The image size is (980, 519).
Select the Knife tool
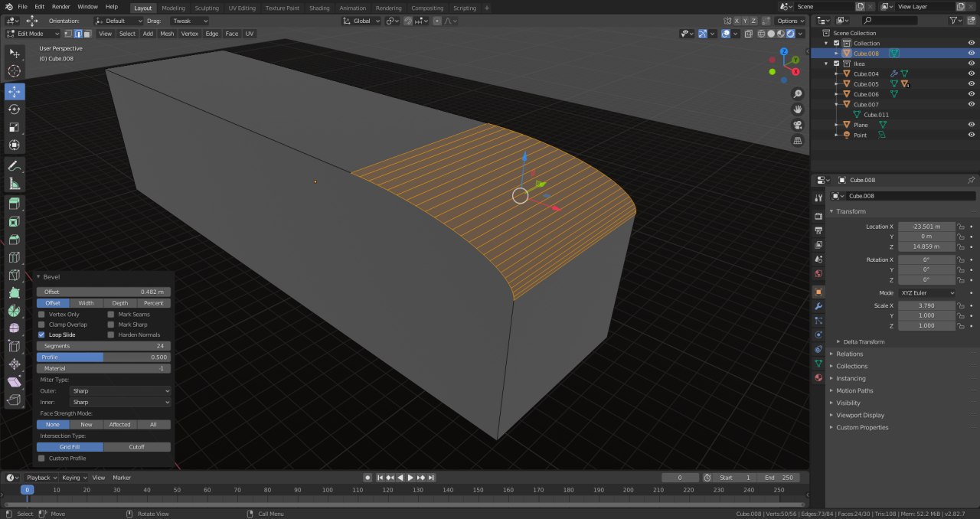15,275
